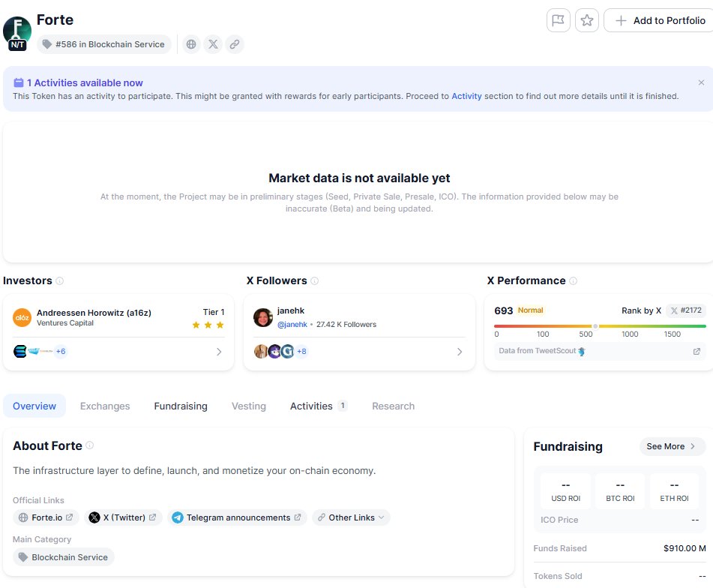Image resolution: width=713 pixels, height=588 pixels.
Task: Expand X followers list chevron
Action: 460,352
